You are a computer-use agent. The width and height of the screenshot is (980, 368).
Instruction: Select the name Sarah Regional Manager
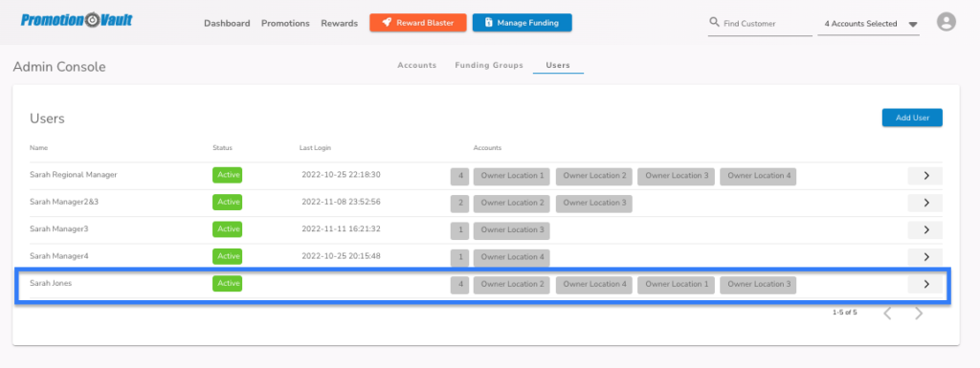[73, 175]
